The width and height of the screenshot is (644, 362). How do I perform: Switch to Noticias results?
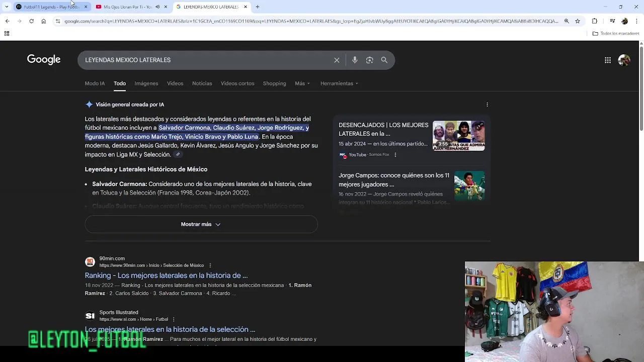202,83
